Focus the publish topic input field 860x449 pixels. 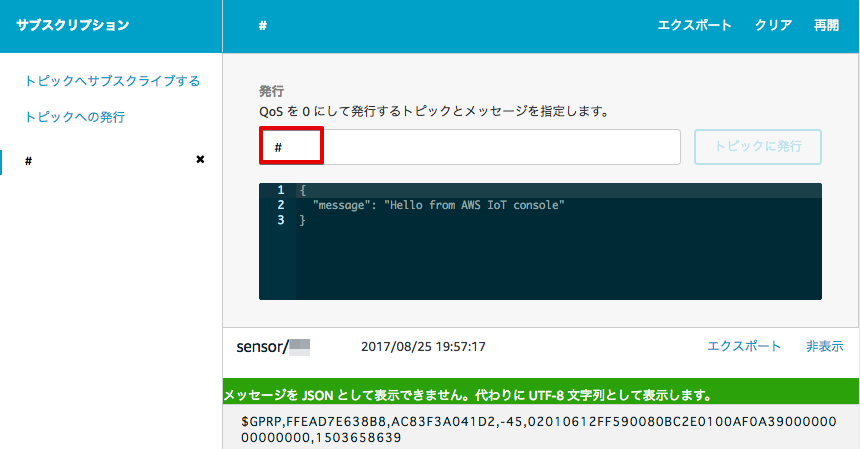point(470,147)
